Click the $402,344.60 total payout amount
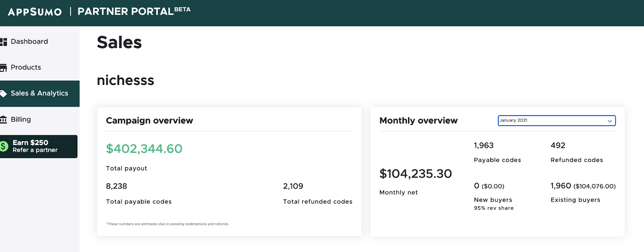Image resolution: width=644 pixels, height=252 pixels. pyautogui.click(x=144, y=149)
